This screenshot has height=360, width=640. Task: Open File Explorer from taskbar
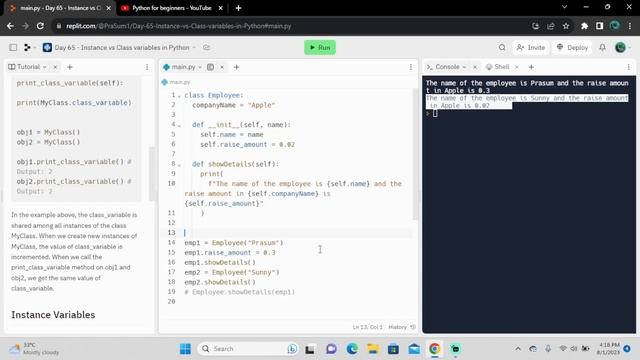[x=372, y=349]
